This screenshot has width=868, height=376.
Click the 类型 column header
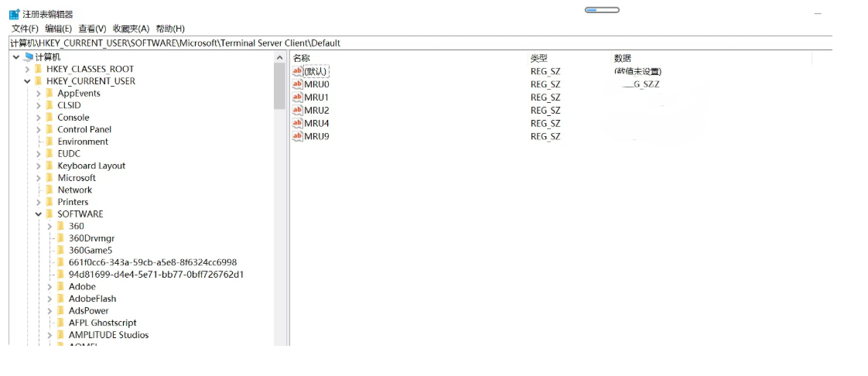click(x=538, y=58)
